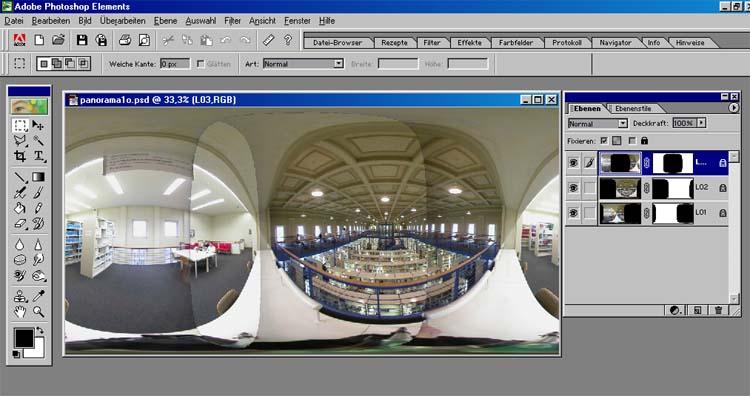The image size is (750, 396).
Task: Click the Print icon in toolbar
Action: coord(125,40)
